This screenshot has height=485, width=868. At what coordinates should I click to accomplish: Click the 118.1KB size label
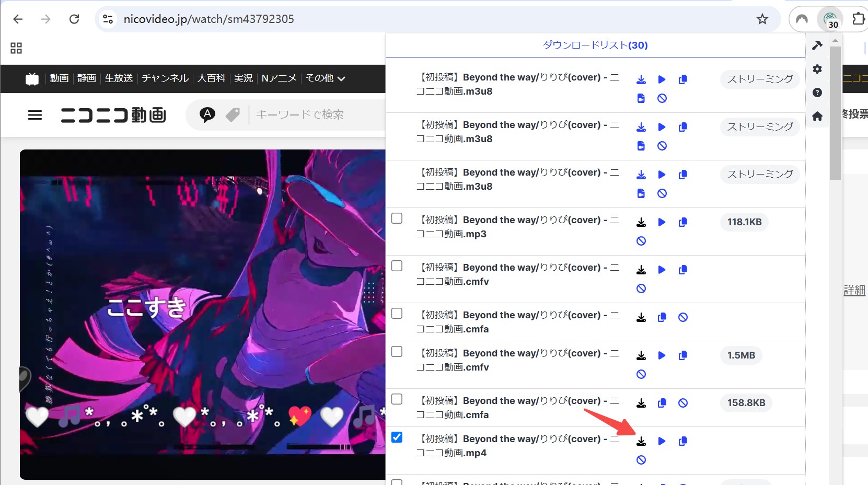[744, 222]
